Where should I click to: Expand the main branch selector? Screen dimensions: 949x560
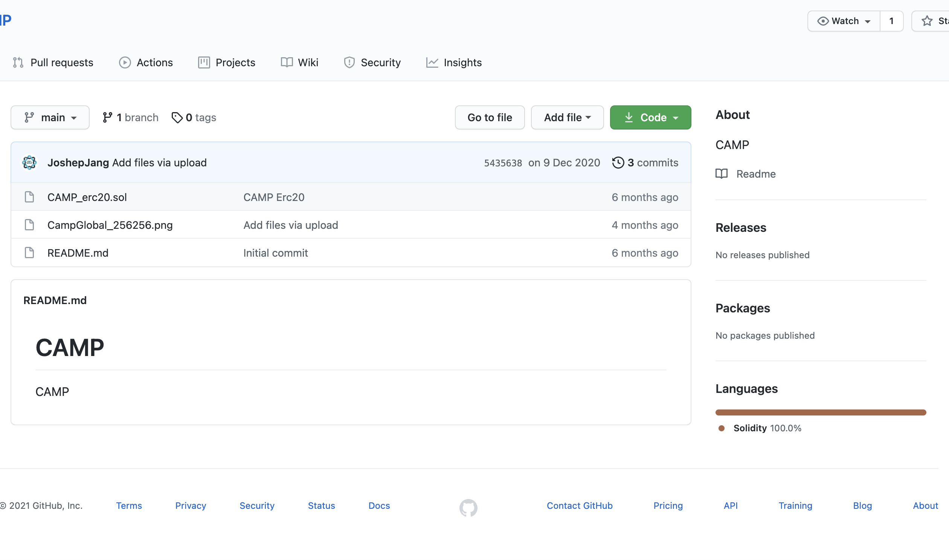point(50,118)
